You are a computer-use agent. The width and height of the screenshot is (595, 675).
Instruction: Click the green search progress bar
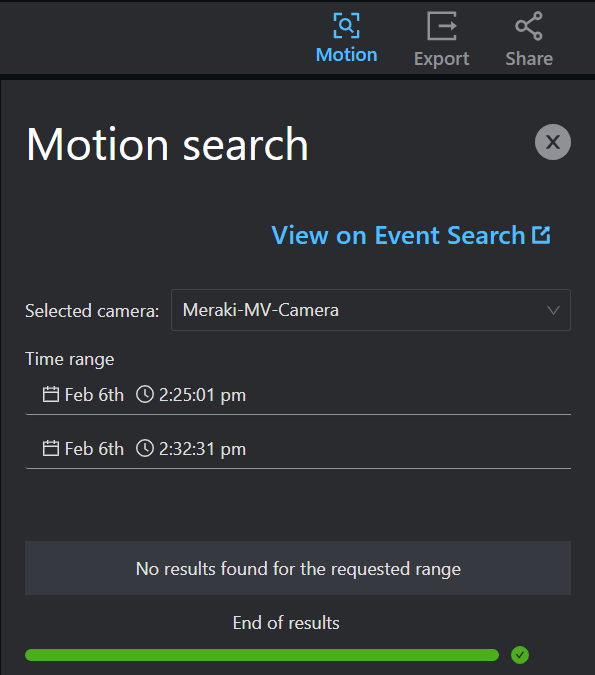[x=262, y=655]
